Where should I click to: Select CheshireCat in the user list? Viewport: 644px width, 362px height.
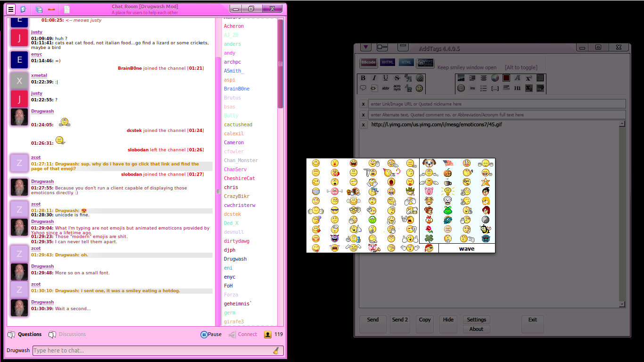click(x=239, y=178)
